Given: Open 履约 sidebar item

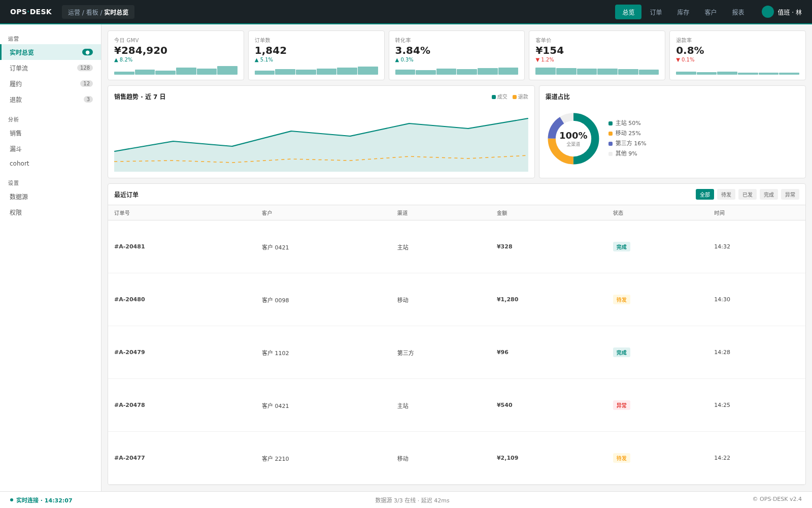Looking at the screenshot, I should pos(51,84).
